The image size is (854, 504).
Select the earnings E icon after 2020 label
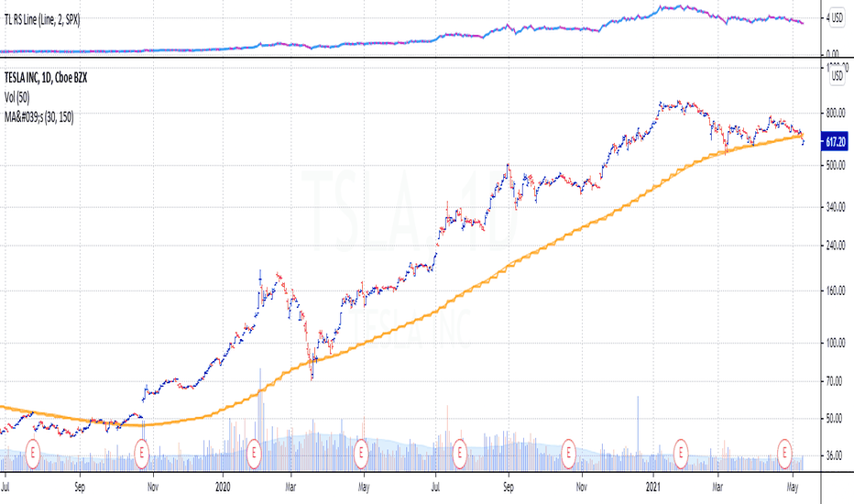click(253, 454)
